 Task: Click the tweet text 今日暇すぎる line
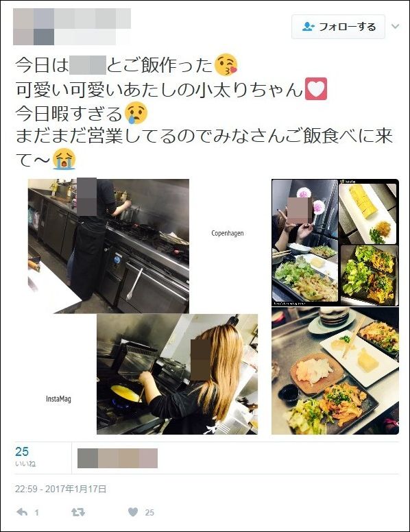point(69,114)
